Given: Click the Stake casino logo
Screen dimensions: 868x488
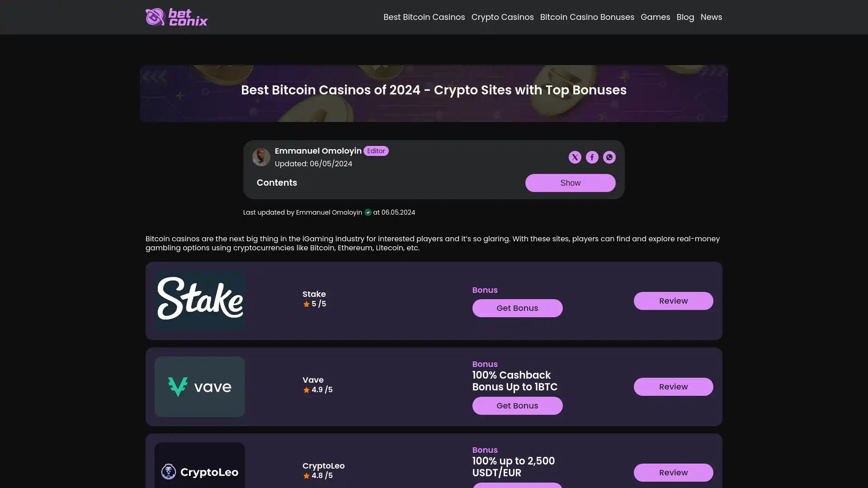Looking at the screenshot, I should pyautogui.click(x=200, y=300).
